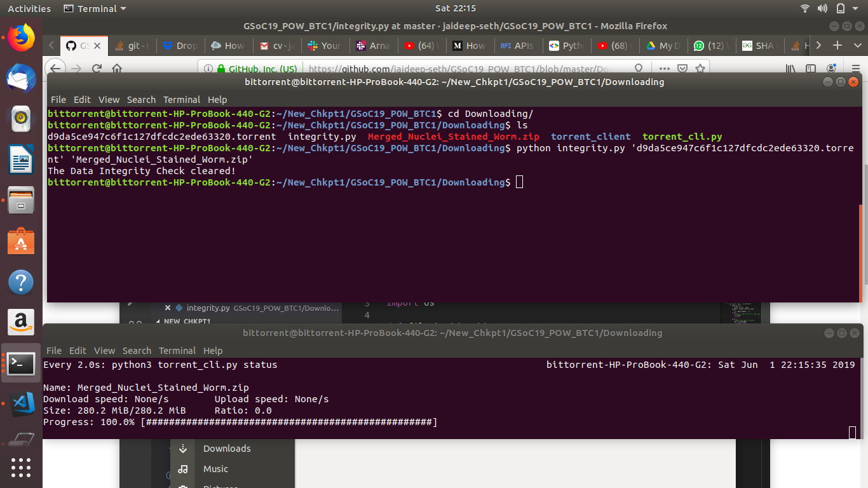Image resolution: width=868 pixels, height=488 pixels.
Task: Close the GitHub tab in Firefox
Action: click(97, 46)
